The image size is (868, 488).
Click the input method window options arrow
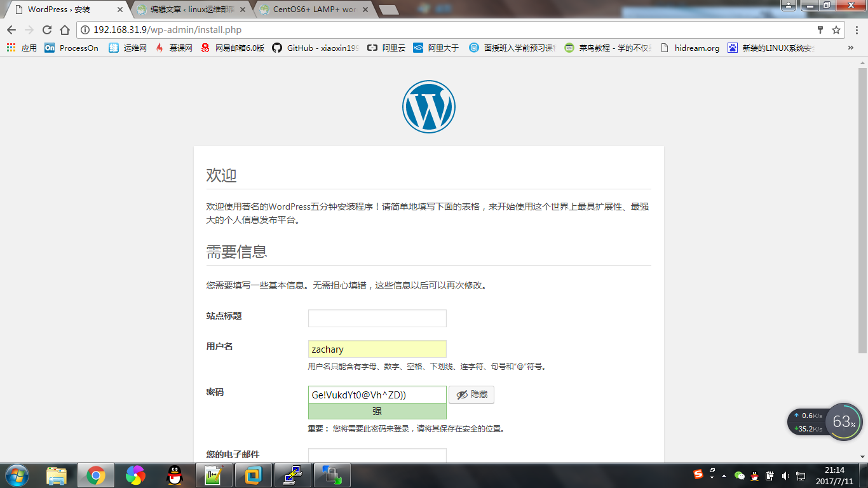(x=712, y=477)
